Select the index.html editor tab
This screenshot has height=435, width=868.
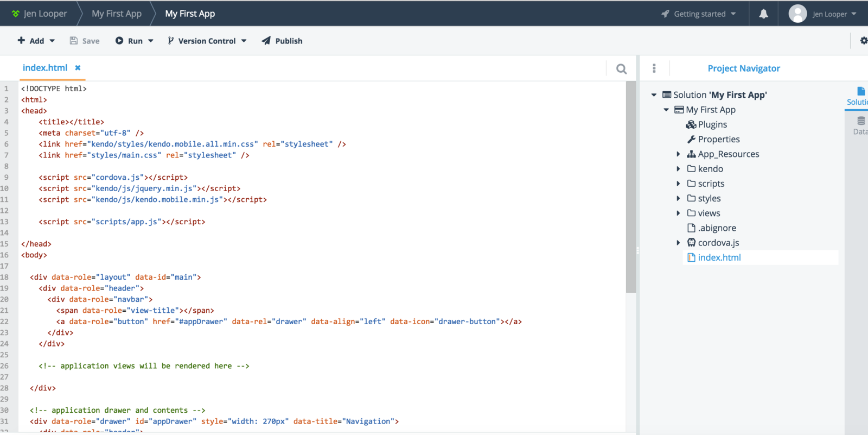(45, 68)
